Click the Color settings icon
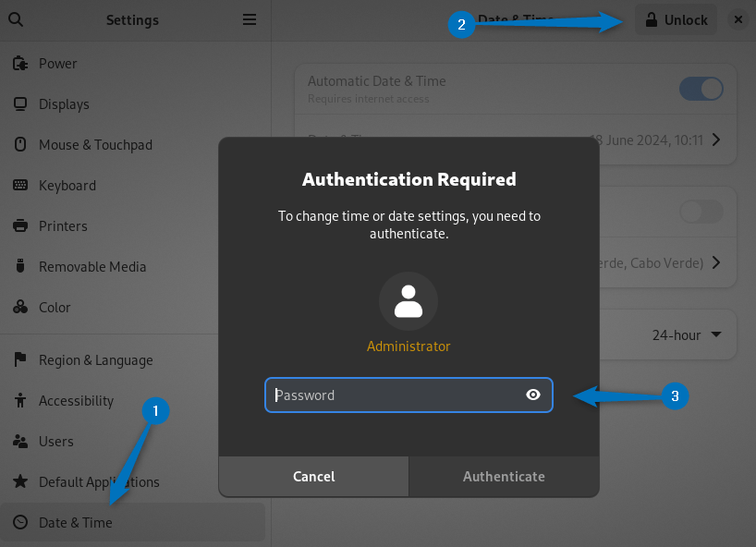This screenshot has width=756, height=547. 19,308
